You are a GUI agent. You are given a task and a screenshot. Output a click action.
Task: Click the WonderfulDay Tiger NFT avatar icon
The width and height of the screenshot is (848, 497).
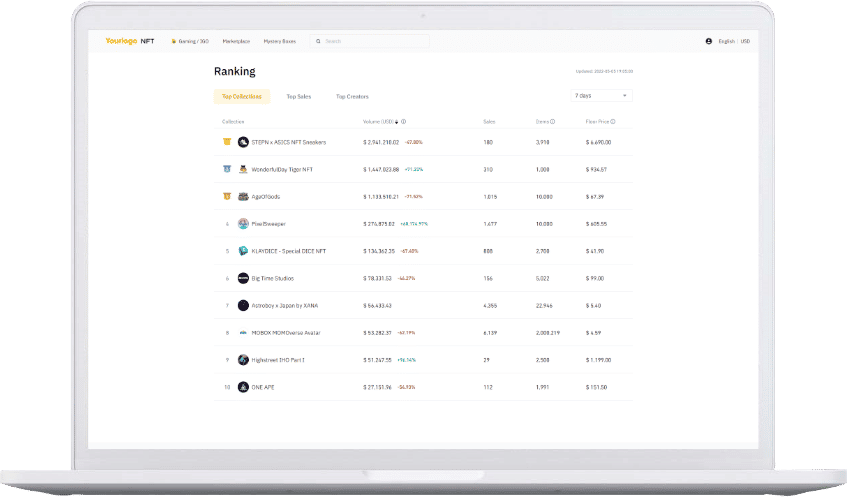(243, 169)
